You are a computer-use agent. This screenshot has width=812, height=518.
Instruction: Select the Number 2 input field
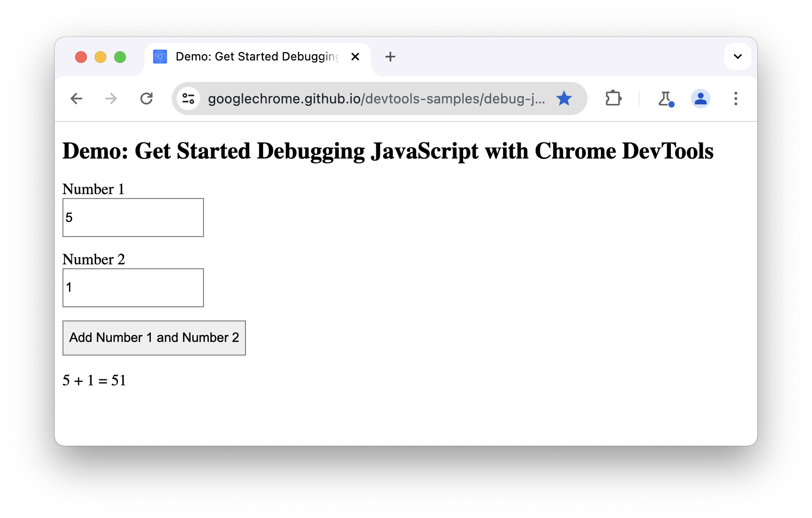[133, 288]
